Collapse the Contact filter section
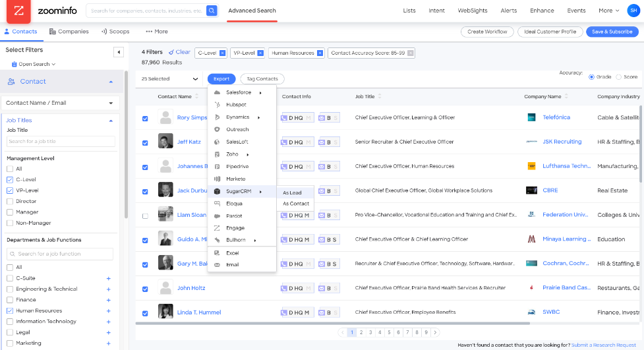This screenshot has width=644, height=350. (111, 82)
